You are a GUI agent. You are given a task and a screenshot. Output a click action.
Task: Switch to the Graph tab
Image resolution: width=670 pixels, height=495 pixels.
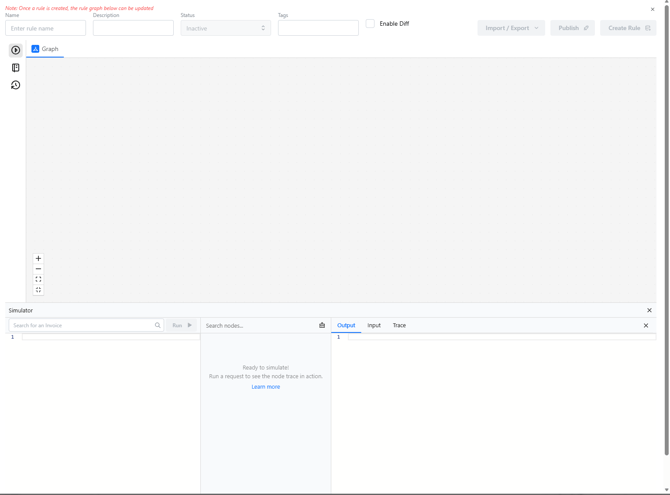coord(45,49)
